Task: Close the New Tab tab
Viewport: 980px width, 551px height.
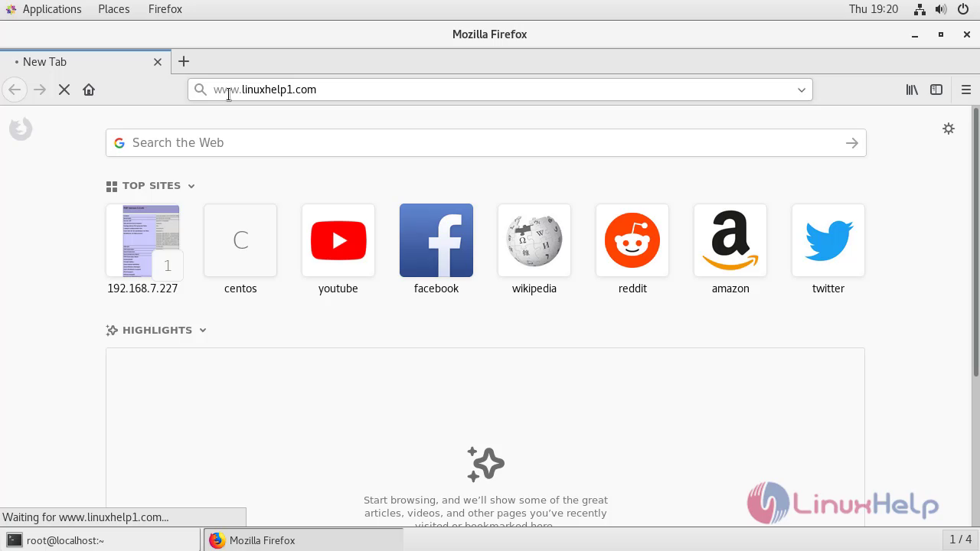Action: pyautogui.click(x=158, y=62)
